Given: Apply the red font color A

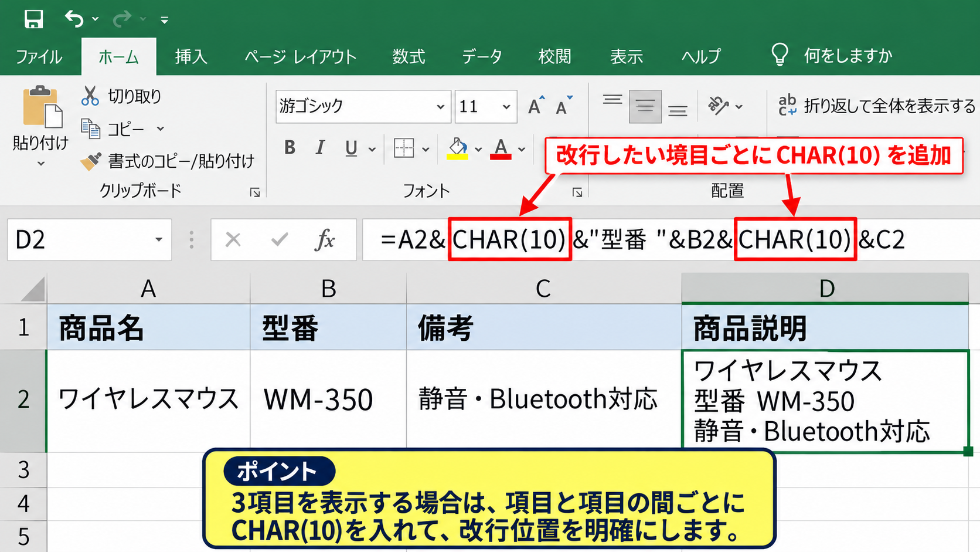Looking at the screenshot, I should pyautogui.click(x=501, y=148).
